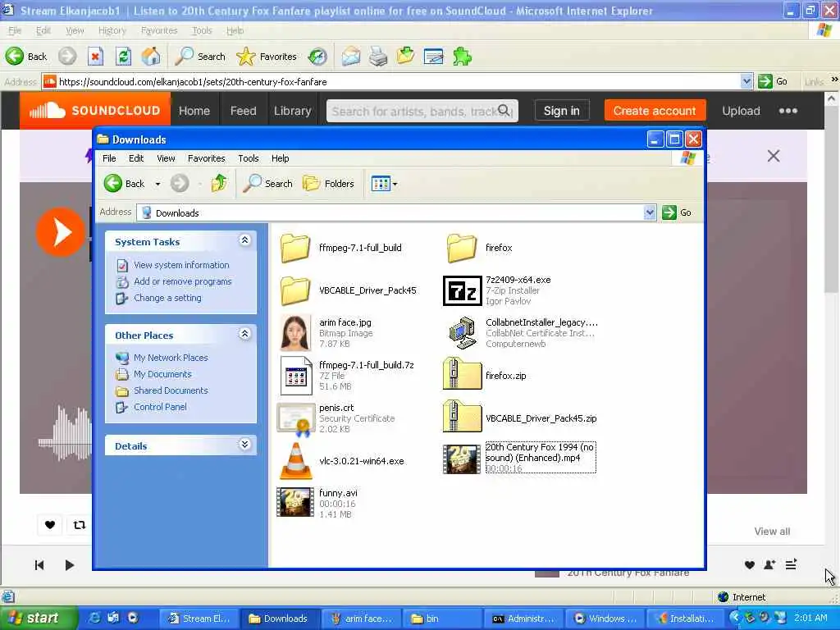Click the SoundCloud logo
The height and width of the screenshot is (630, 840).
click(95, 111)
